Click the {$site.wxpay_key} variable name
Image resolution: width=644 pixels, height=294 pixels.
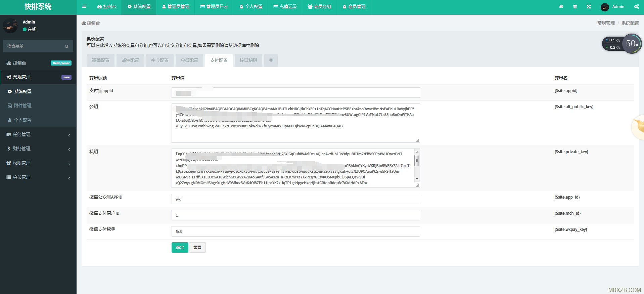[571, 229]
